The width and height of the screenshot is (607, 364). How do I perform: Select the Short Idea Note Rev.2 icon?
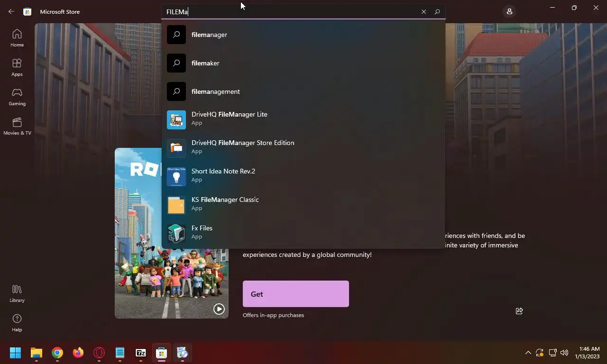point(176,176)
